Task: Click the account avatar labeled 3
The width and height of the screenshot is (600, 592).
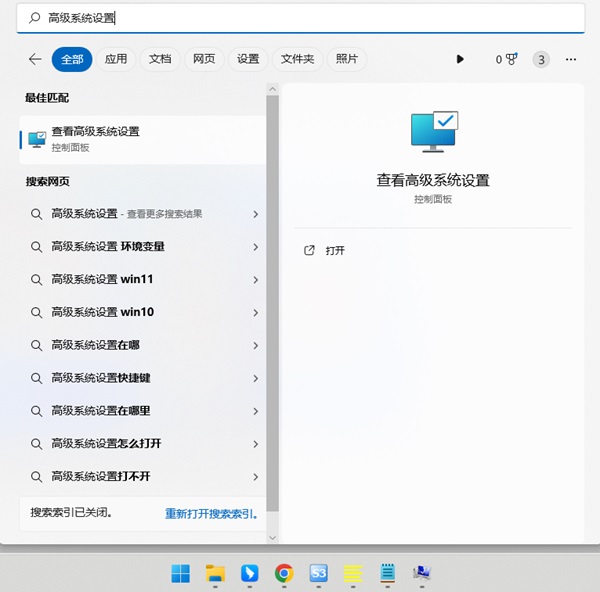Action: (541, 59)
